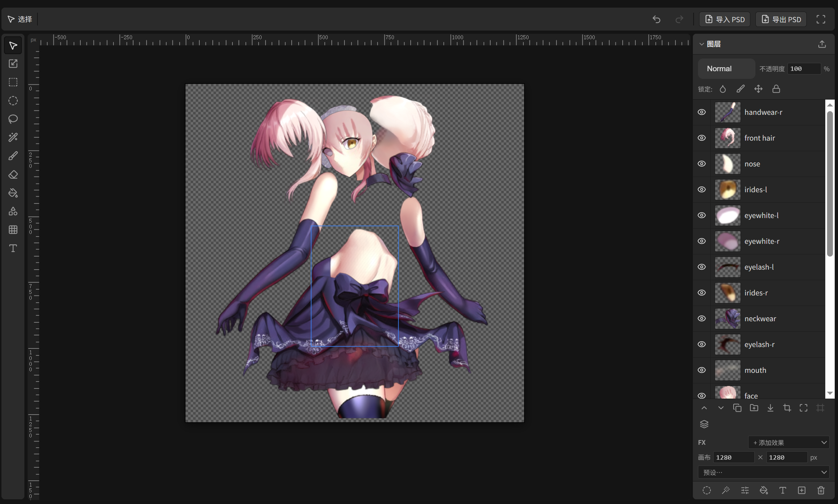Hide the mouth layer

702,370
